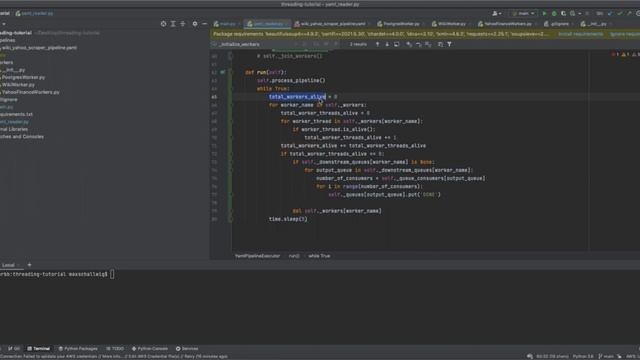Viewport: 640px width, 360px height.
Task: Click the Expand All icon in Project panel
Action: (x=173, y=24)
